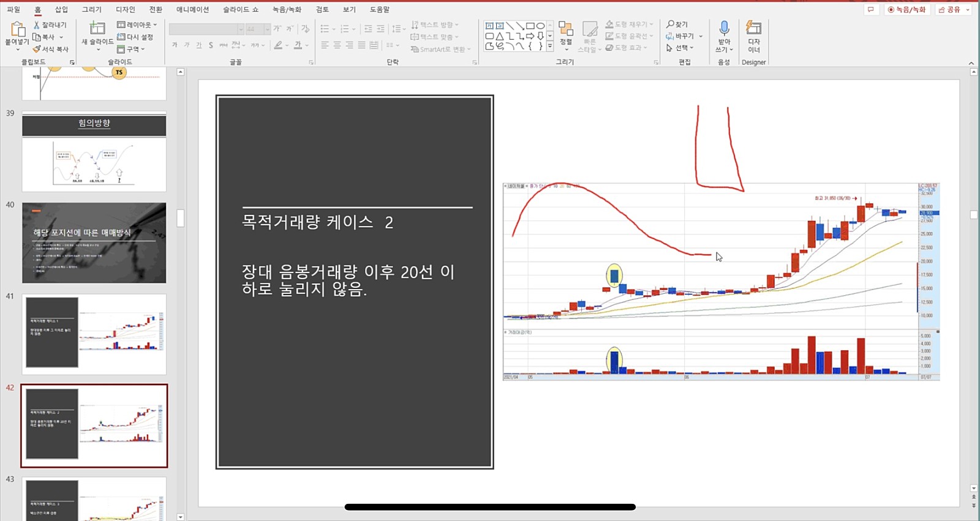
Task: Clear all text formatting icon
Action: (305, 29)
